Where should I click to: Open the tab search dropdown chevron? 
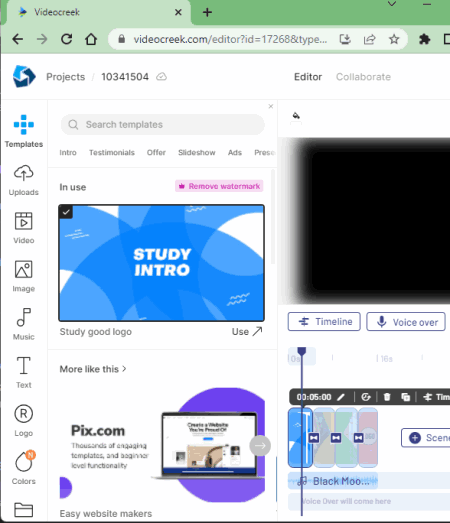click(392, 4)
